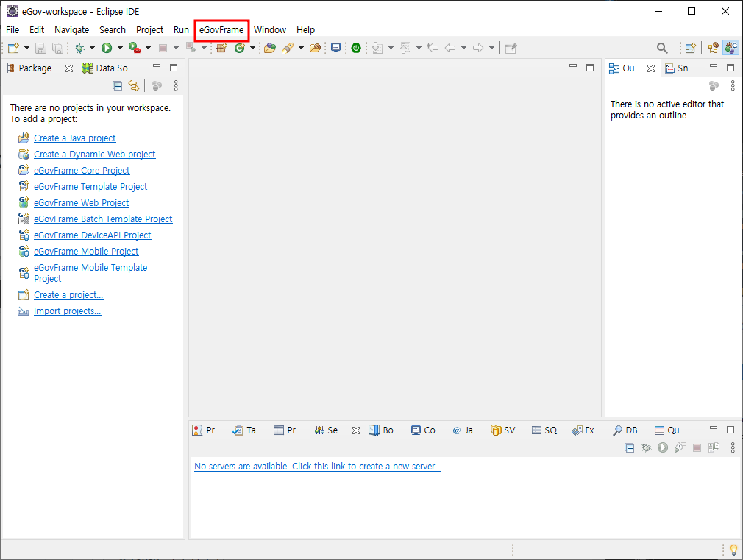The image size is (743, 560).
Task: Click the Next Annotation icon in toolbar
Action: pos(377,48)
